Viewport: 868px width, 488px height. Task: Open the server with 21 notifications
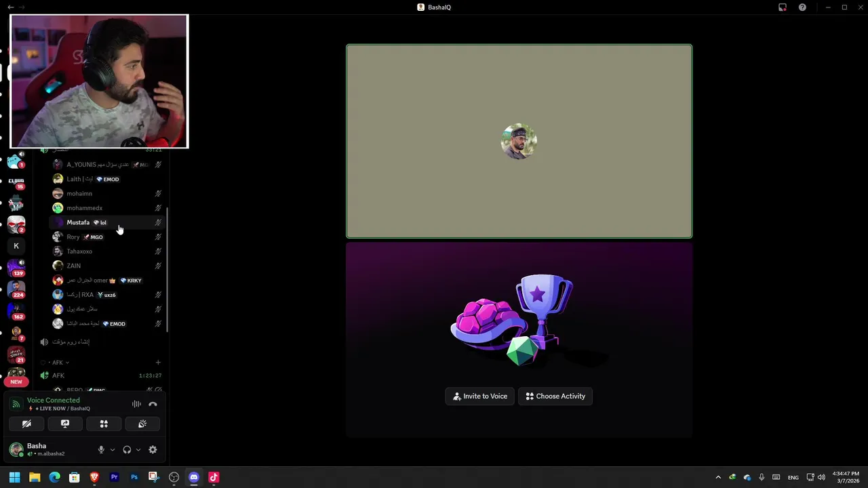coord(16,354)
